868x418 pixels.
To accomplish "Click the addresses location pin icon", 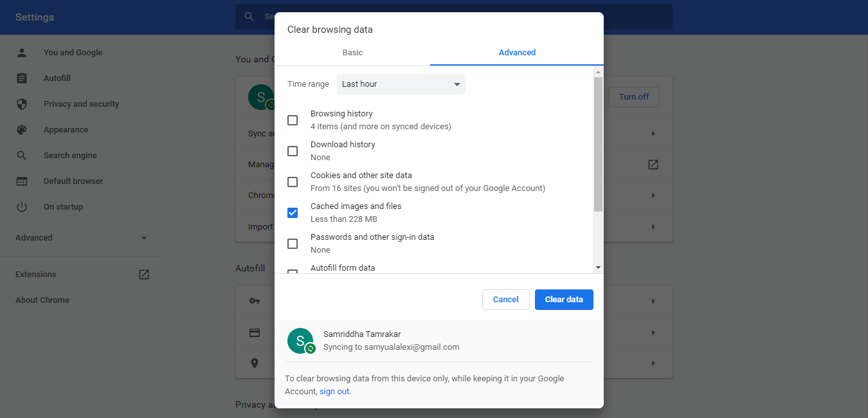I will [x=255, y=363].
